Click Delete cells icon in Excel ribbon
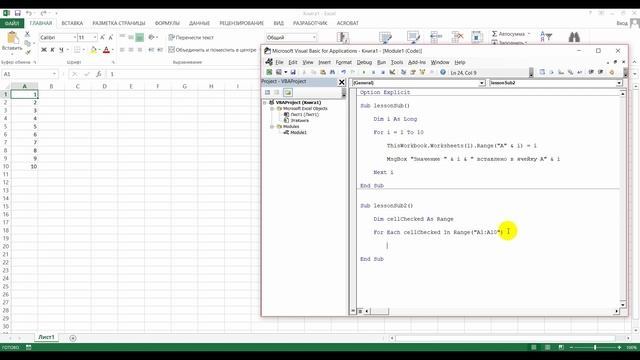The height and width of the screenshot is (360, 640). tap(457, 37)
